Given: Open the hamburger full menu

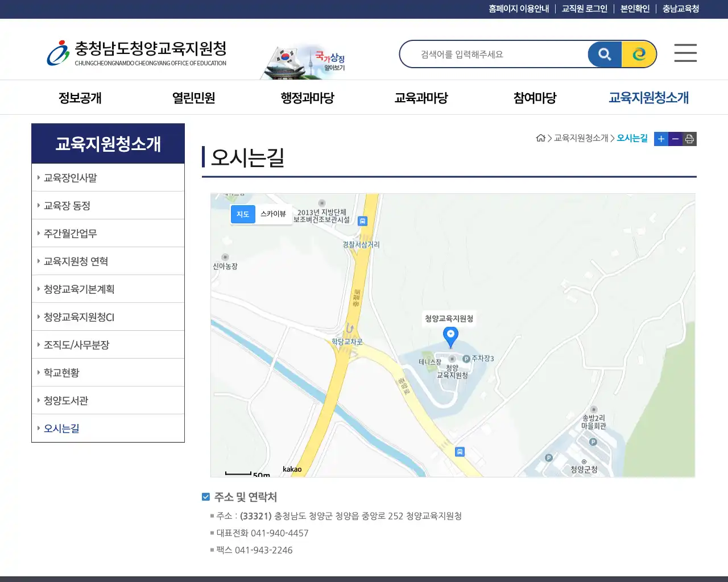Looking at the screenshot, I should tap(685, 53).
